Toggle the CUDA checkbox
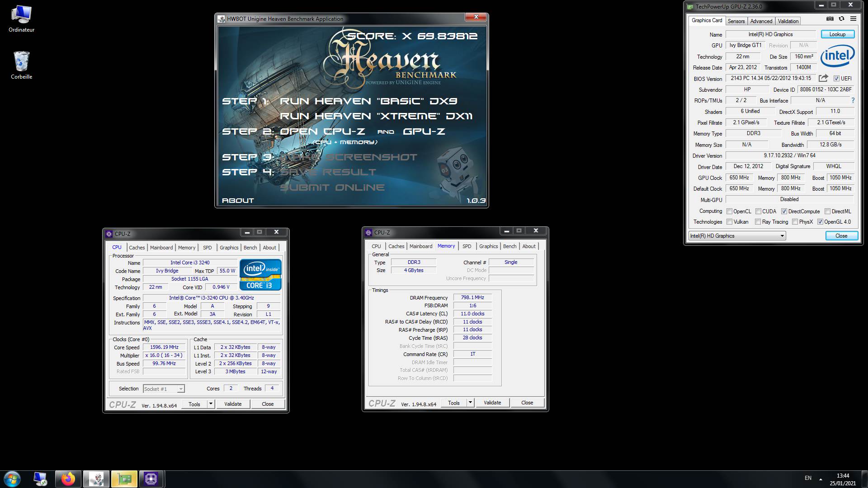The width and height of the screenshot is (868, 488). 758,211
